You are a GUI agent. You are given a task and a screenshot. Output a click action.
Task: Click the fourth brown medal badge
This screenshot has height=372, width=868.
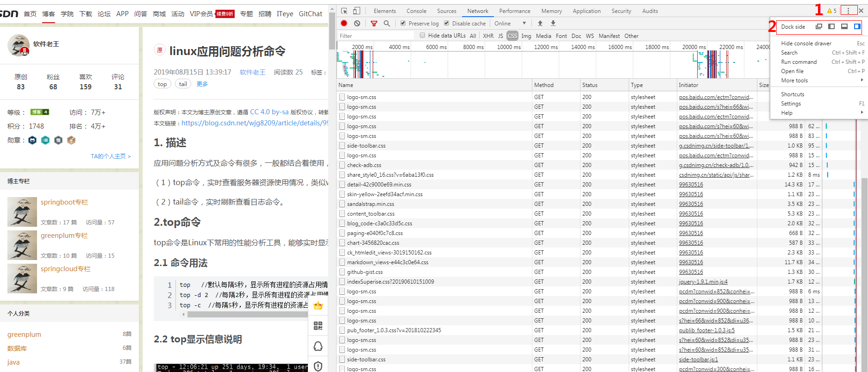pyautogui.click(x=71, y=140)
